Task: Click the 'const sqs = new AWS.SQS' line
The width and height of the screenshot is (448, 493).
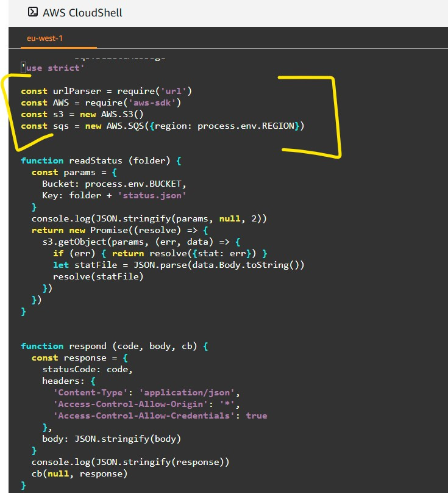Action: 162,126
